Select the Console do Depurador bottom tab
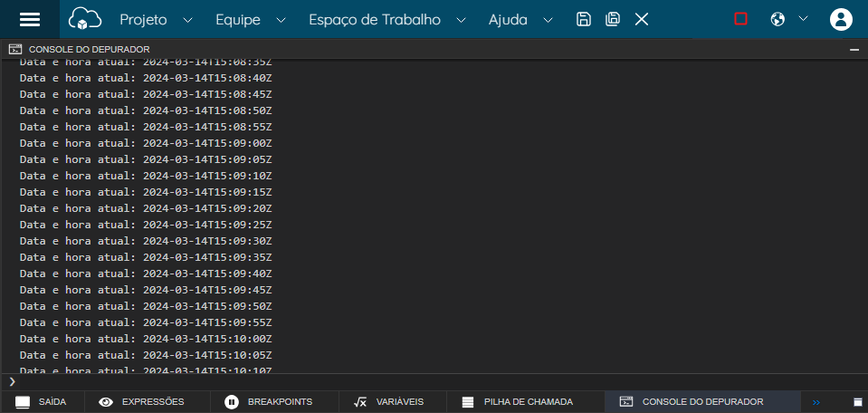The image size is (868, 413). tap(702, 402)
